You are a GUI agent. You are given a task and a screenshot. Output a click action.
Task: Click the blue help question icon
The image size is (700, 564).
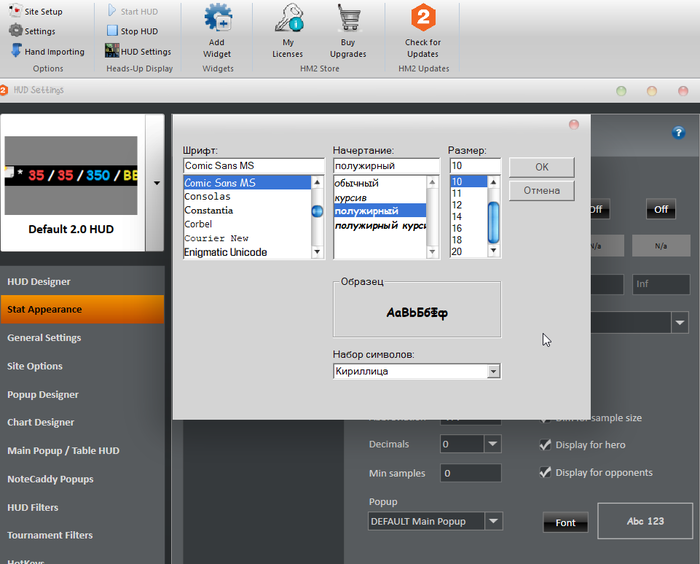coord(678,132)
